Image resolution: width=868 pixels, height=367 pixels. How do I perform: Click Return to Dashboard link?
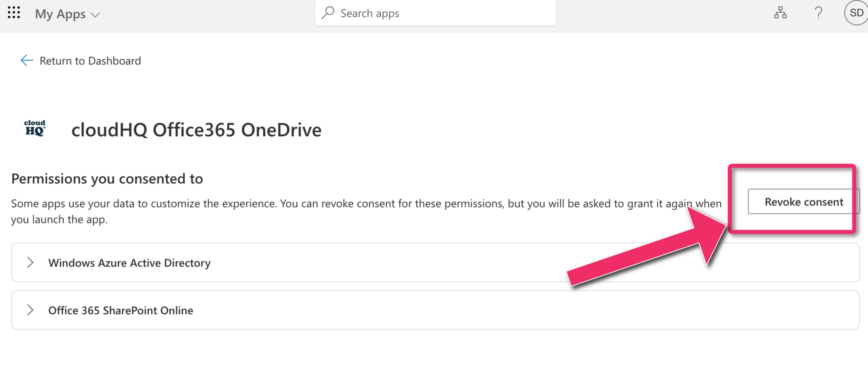pyautogui.click(x=90, y=61)
